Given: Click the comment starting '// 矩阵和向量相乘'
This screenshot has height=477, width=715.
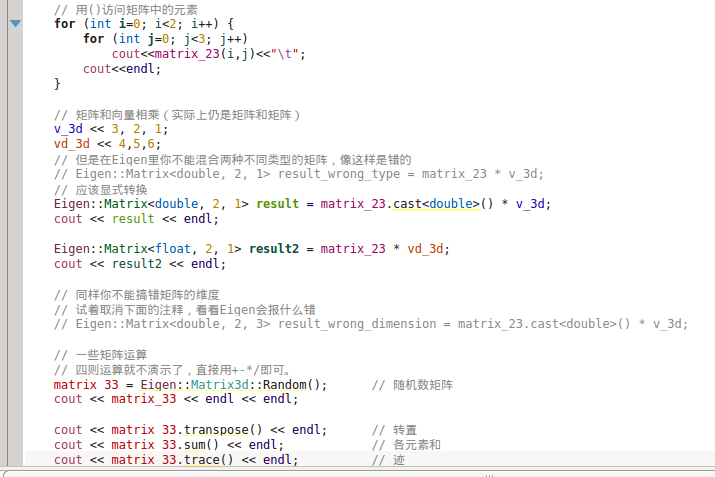Looking at the screenshot, I should click(177, 114).
